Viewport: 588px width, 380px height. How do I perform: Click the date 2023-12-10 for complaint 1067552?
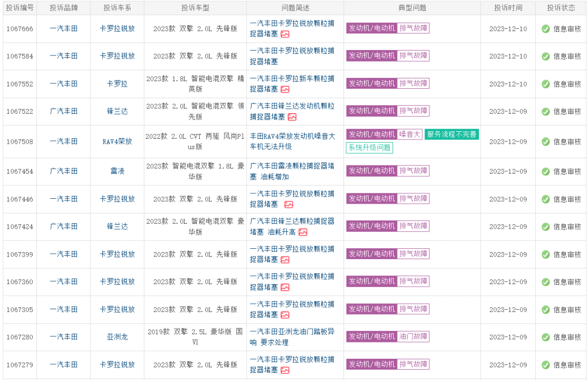[508, 84]
